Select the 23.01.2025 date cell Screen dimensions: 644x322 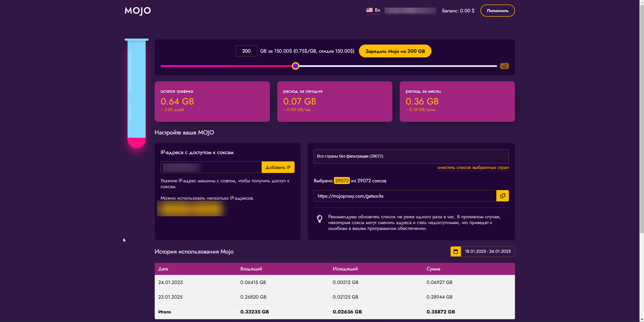click(171, 297)
